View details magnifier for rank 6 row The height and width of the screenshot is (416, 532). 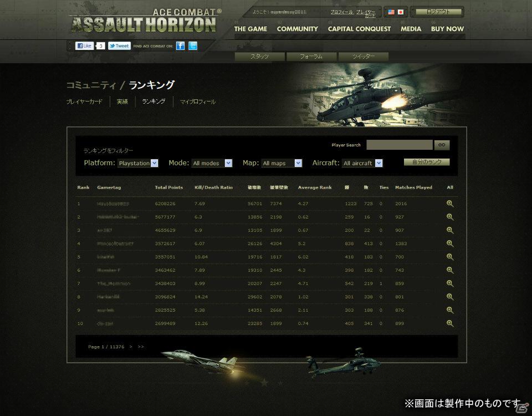(x=450, y=270)
